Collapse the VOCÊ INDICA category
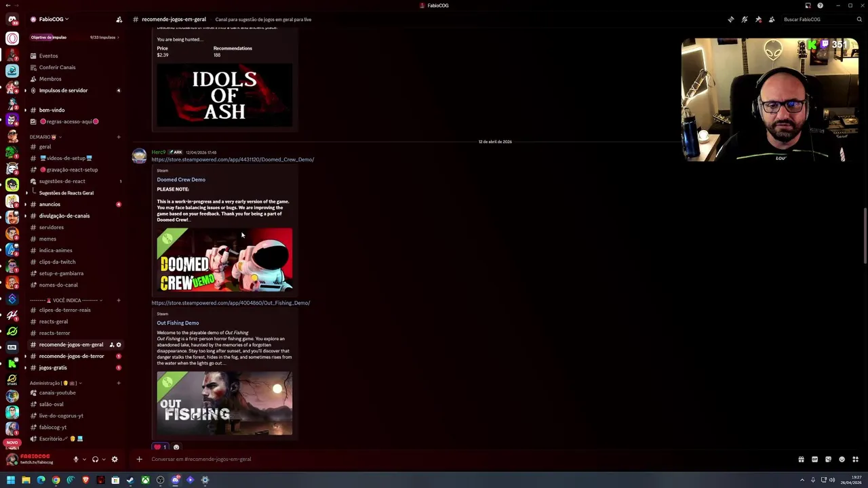The height and width of the screenshot is (488, 868). click(66, 300)
